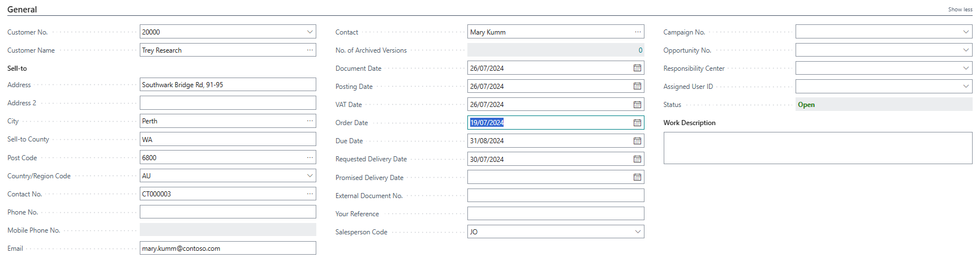
Task: Open calendar picker for Order Date
Action: pyautogui.click(x=637, y=123)
